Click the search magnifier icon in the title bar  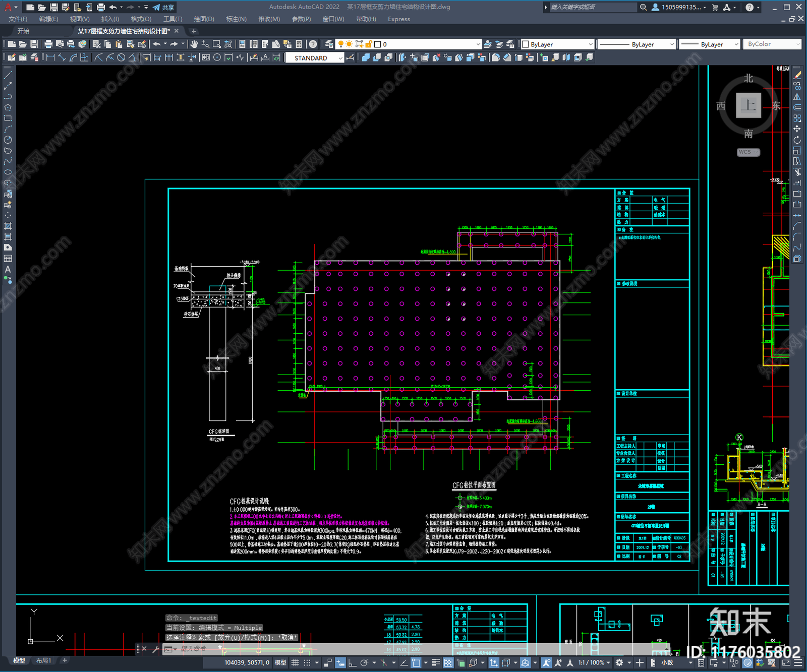643,7
